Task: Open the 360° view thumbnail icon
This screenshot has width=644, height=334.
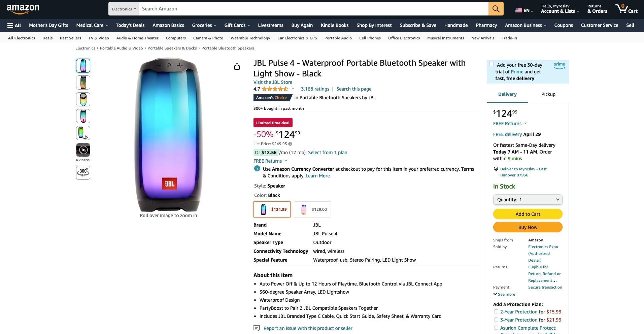Action: (x=83, y=172)
